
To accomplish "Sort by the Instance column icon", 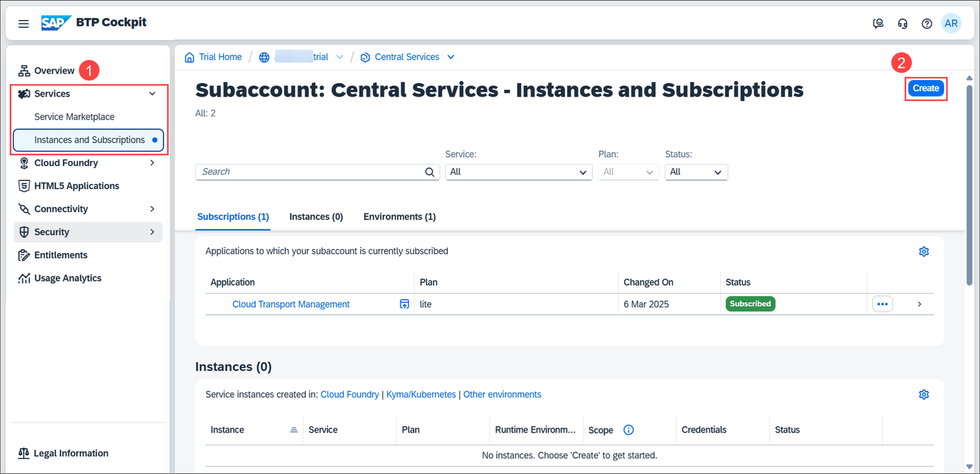I will 294,430.
